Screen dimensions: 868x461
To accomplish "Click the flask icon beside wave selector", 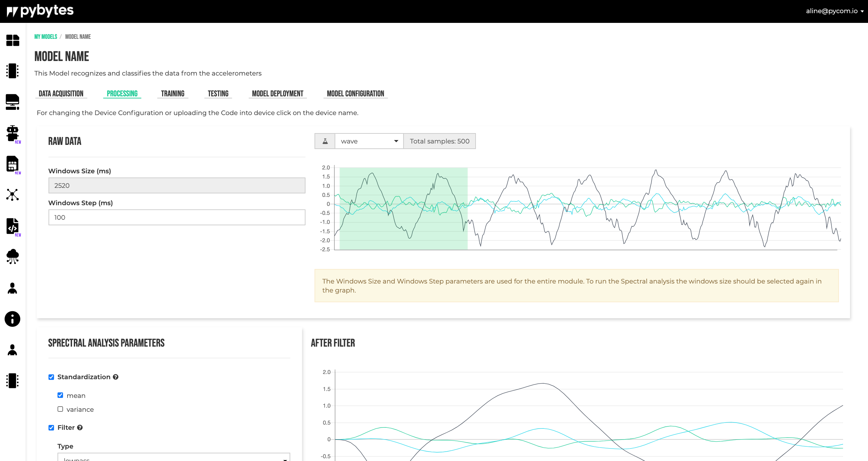I will [325, 141].
